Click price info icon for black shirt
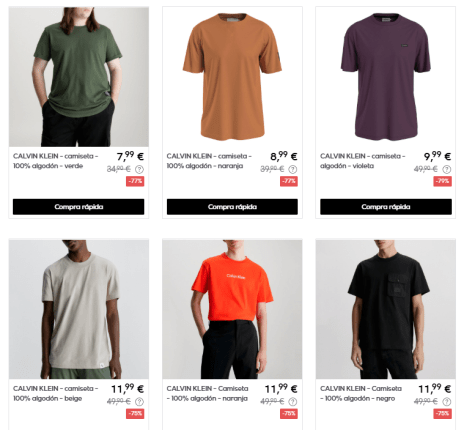This screenshot has height=430, width=475. (446, 402)
